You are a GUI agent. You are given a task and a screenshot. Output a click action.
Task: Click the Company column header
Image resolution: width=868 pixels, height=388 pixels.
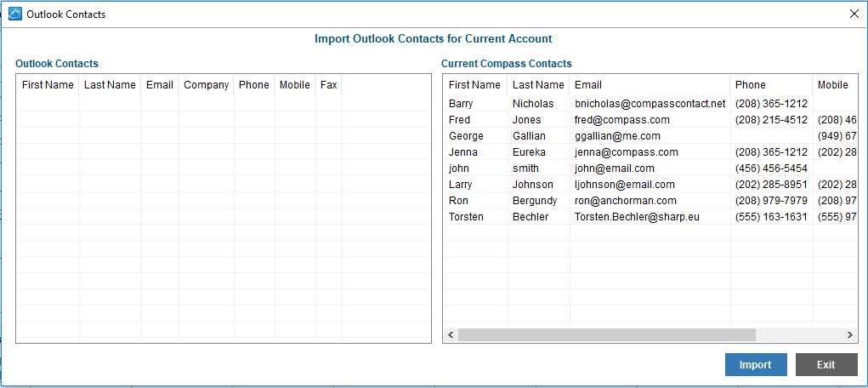(206, 85)
